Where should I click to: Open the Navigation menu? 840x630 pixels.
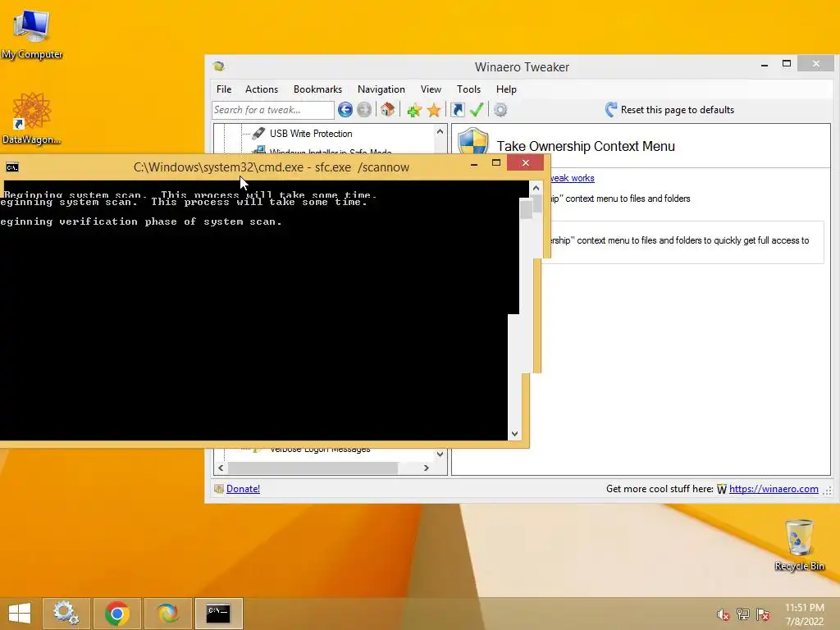pos(381,89)
